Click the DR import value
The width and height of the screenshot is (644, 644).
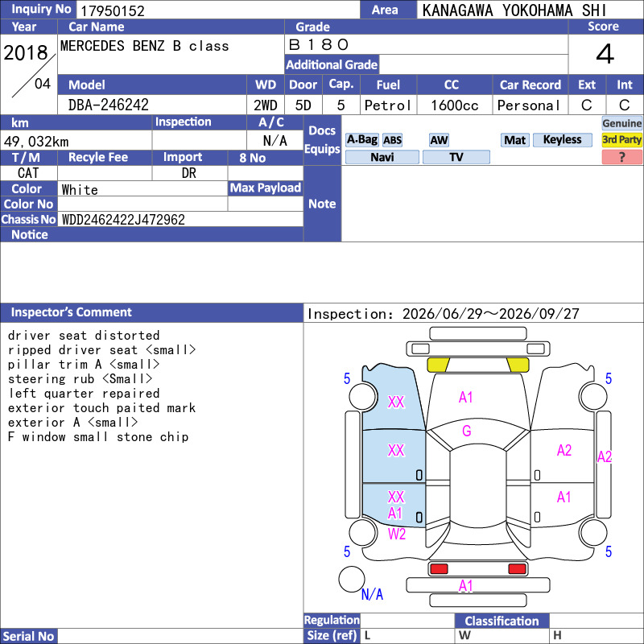[189, 173]
